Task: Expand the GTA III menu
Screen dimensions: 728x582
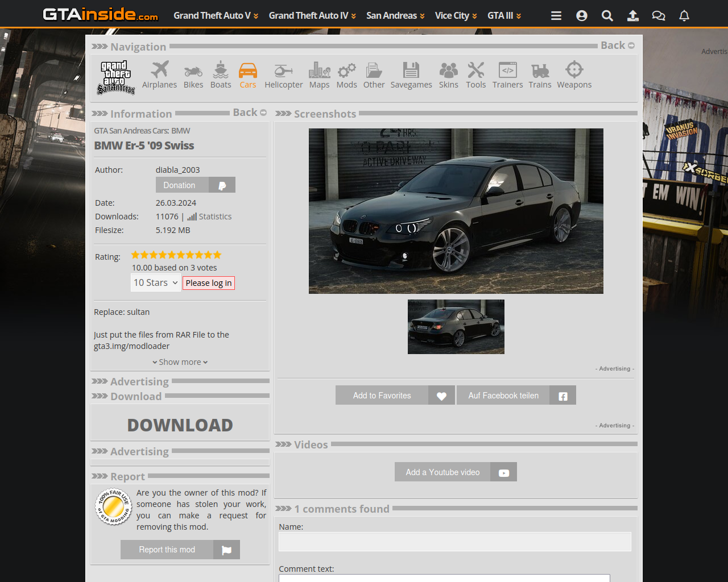Action: coord(504,16)
